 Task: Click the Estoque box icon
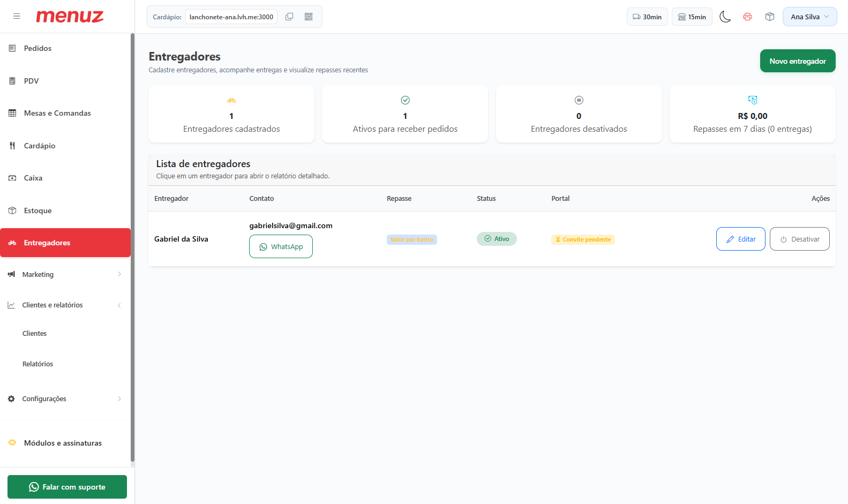(x=12, y=210)
